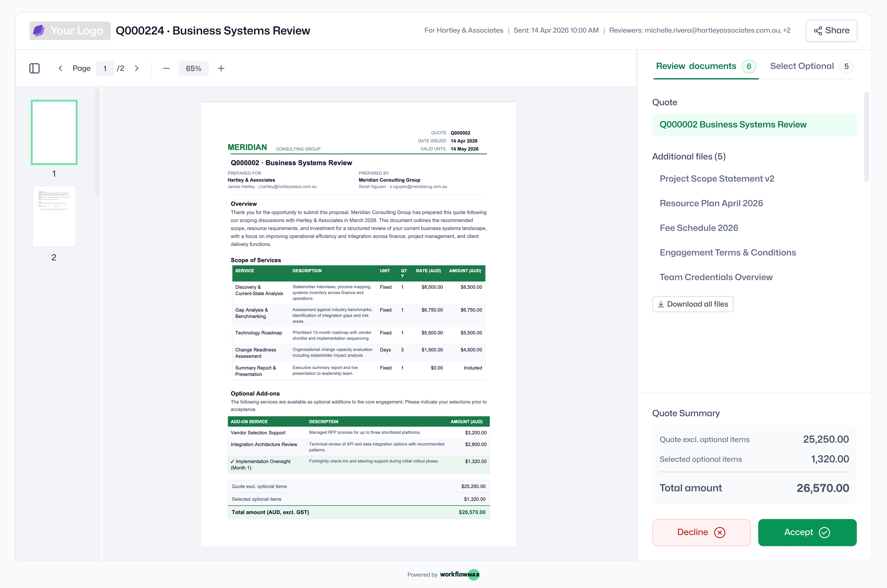The width and height of the screenshot is (887, 588).
Task: Click 'Change Readiness Assessment' service row
Action: click(x=358, y=352)
